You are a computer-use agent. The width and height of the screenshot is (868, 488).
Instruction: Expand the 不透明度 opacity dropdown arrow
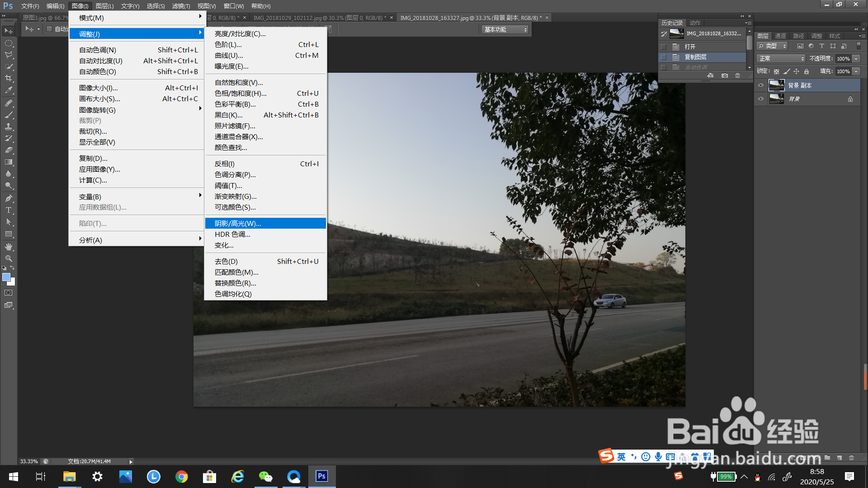pyautogui.click(x=856, y=59)
